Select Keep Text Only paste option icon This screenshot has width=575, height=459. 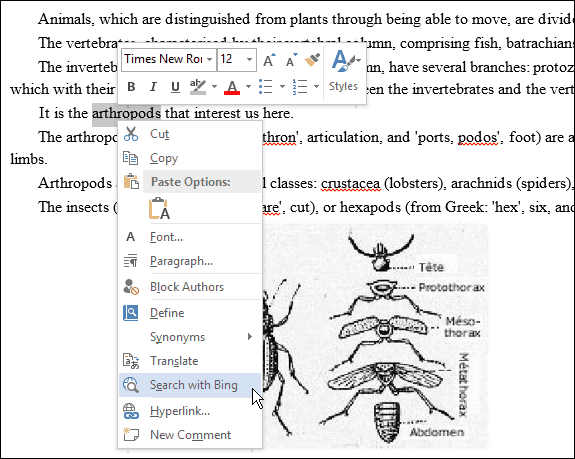[x=160, y=209]
